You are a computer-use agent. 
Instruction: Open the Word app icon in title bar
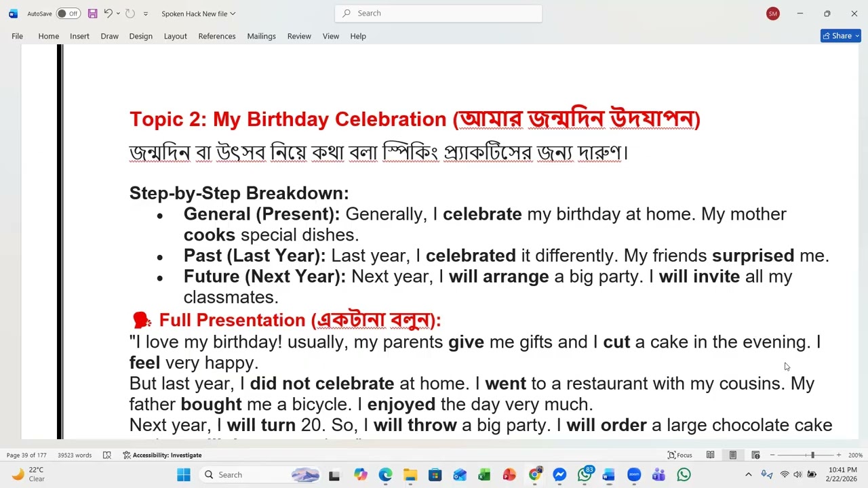point(13,14)
